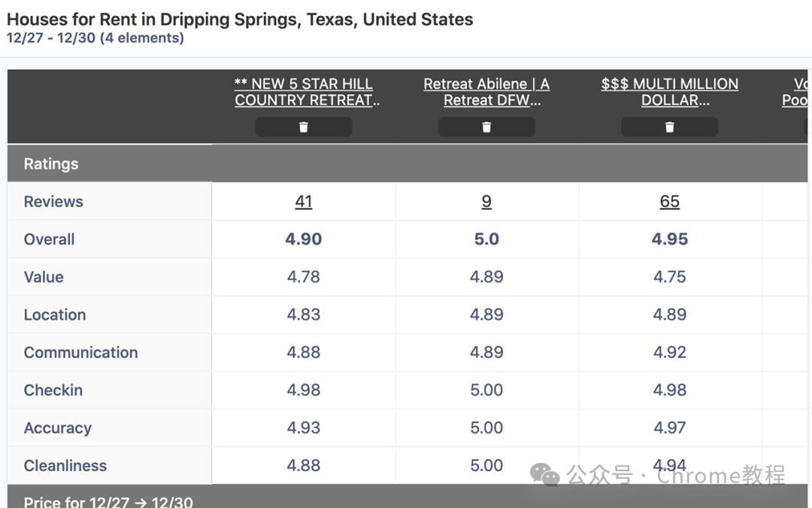Image resolution: width=812 pixels, height=508 pixels.
Task: View the 41 reviews link
Action: tap(304, 201)
